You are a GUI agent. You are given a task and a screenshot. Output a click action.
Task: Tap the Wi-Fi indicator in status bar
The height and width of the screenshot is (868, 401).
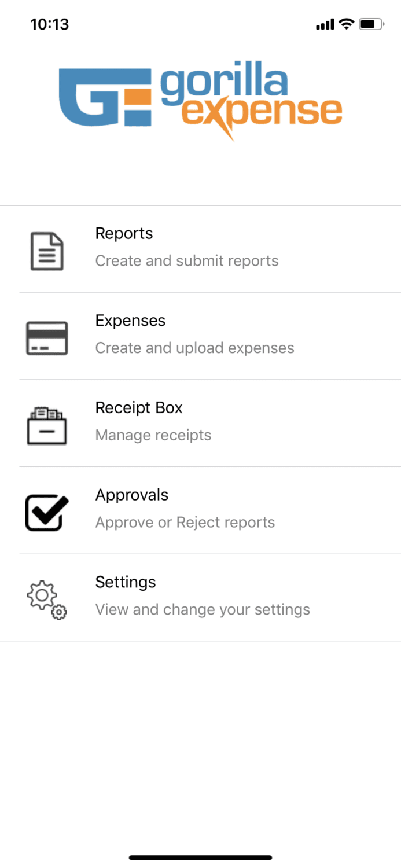pyautogui.click(x=346, y=24)
